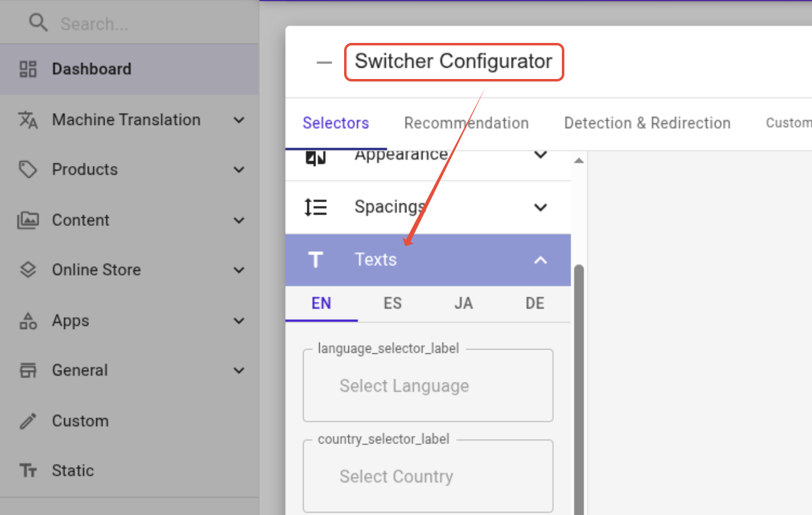
Task: Open the Online Store menu item
Action: (96, 270)
